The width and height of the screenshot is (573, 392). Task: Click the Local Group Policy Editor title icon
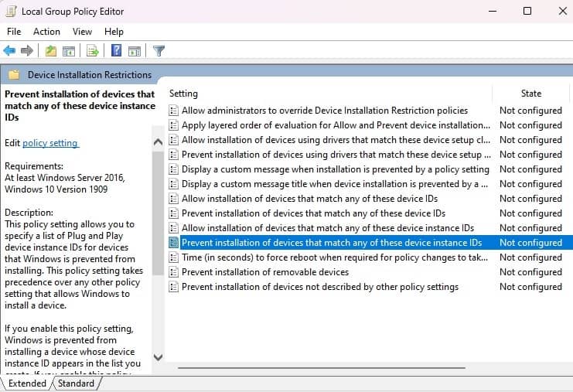coord(11,12)
